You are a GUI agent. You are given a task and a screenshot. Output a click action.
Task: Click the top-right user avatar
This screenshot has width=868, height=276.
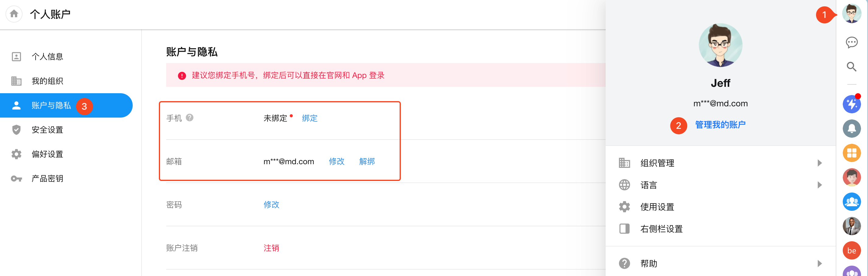click(x=852, y=14)
